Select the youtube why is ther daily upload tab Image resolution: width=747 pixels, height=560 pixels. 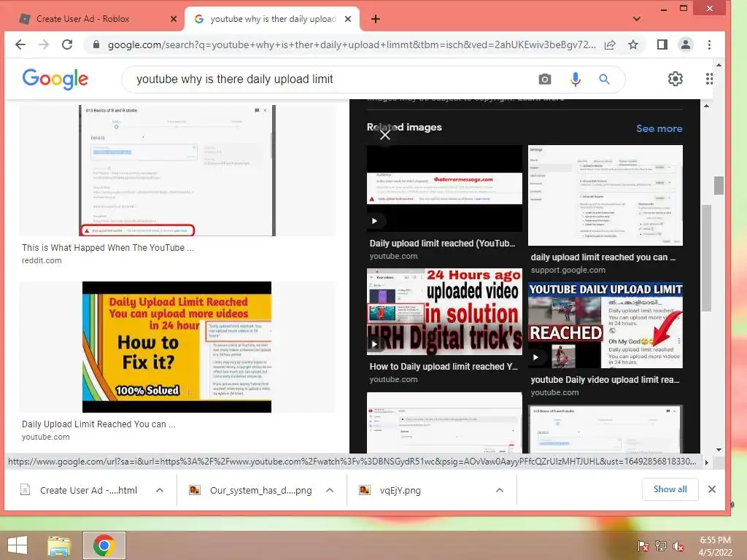click(x=273, y=19)
